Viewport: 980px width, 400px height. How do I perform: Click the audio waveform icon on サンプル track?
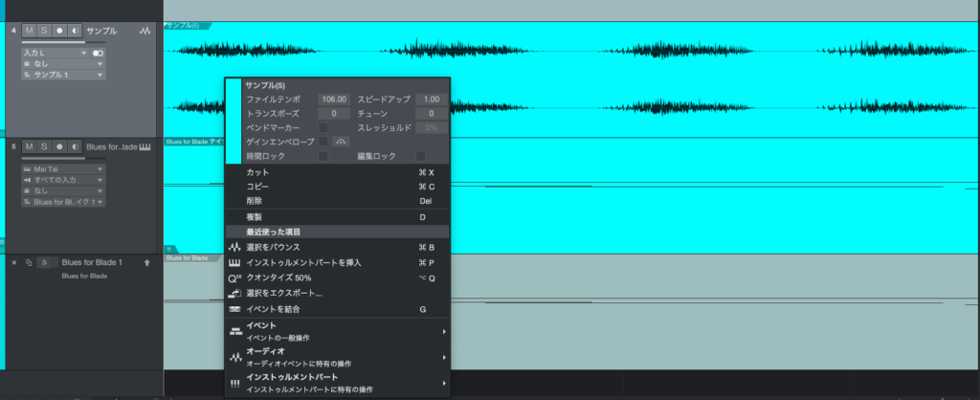(x=145, y=31)
